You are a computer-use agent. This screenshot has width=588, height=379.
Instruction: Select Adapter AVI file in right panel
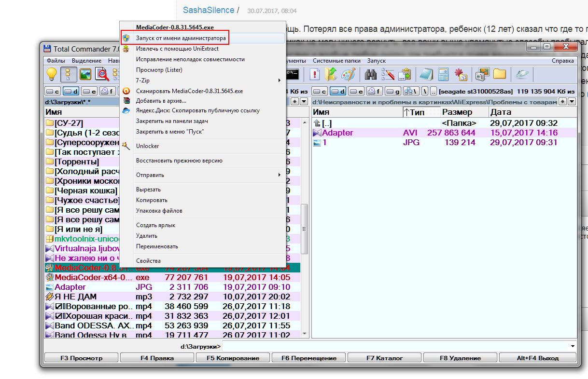pos(444,133)
